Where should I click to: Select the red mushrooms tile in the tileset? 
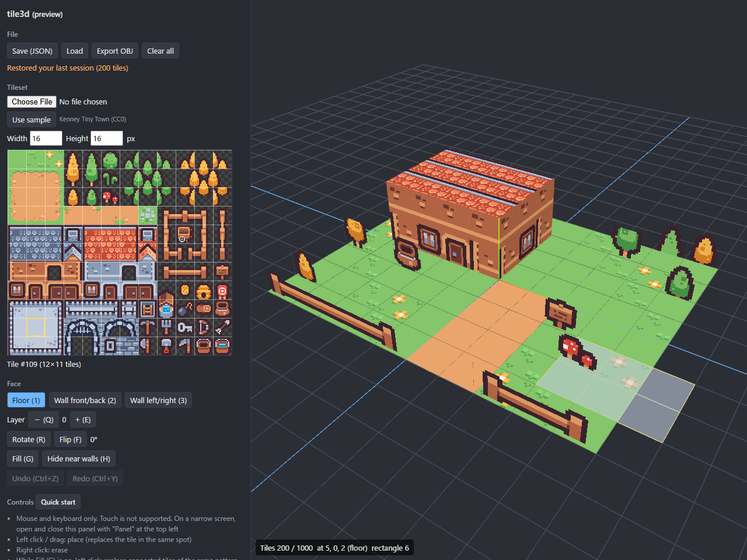coord(110,197)
